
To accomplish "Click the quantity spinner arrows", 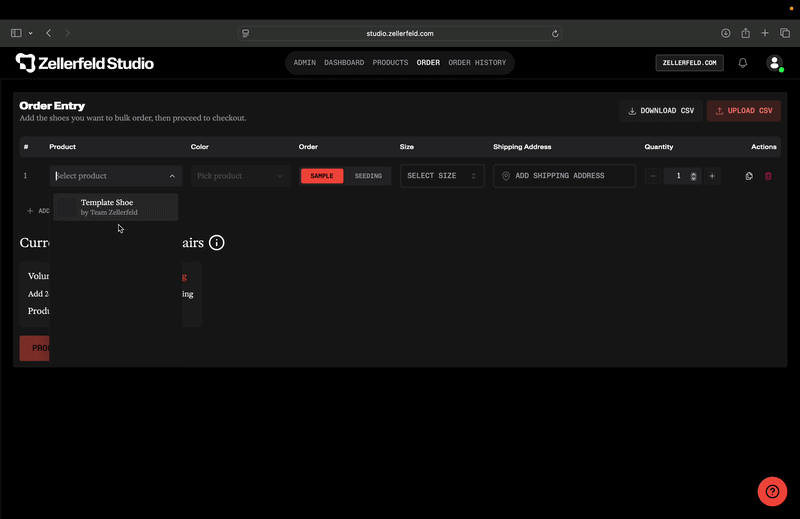I will (693, 176).
